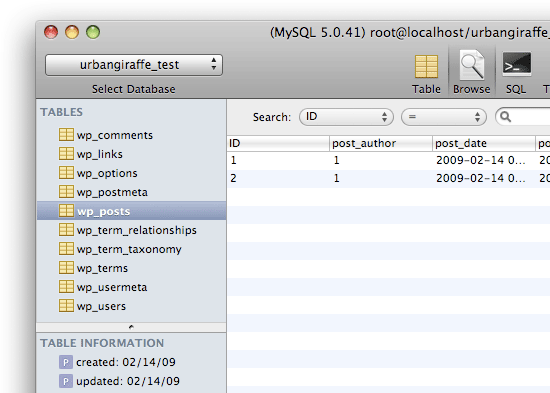Select the wp_links table
This screenshot has width=550, height=393.
coord(132,154)
